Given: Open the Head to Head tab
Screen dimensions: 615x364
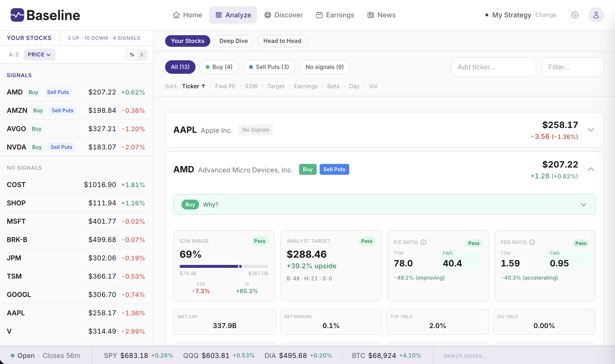Looking at the screenshot, I should (x=282, y=41).
